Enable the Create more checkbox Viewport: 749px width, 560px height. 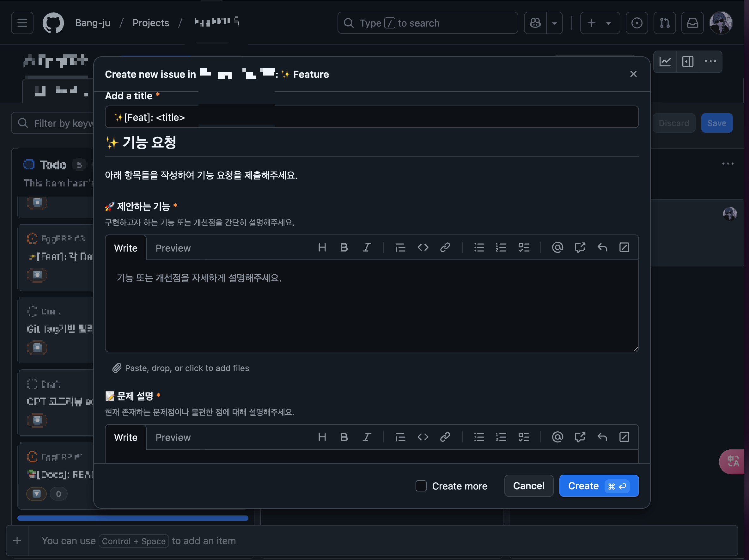coord(421,486)
